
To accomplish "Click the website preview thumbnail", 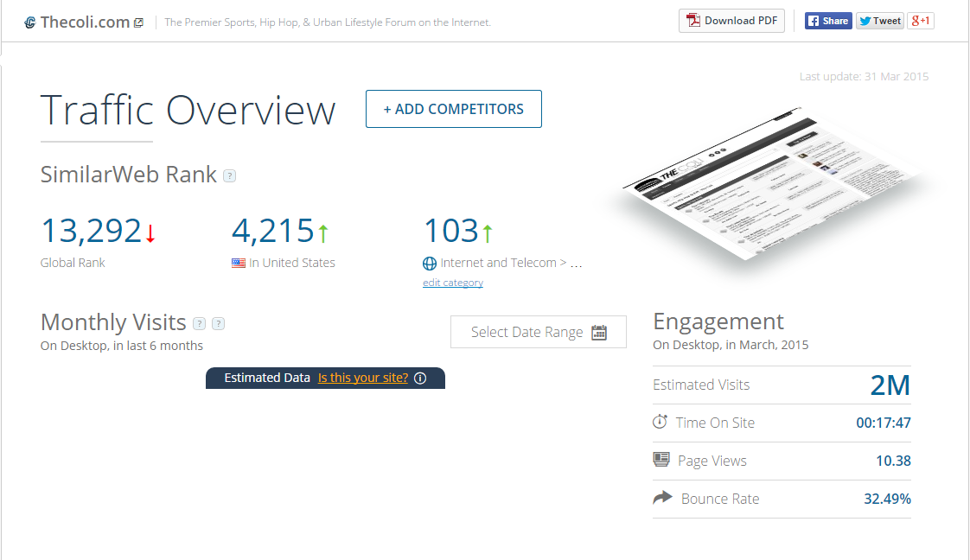I will coord(770,186).
